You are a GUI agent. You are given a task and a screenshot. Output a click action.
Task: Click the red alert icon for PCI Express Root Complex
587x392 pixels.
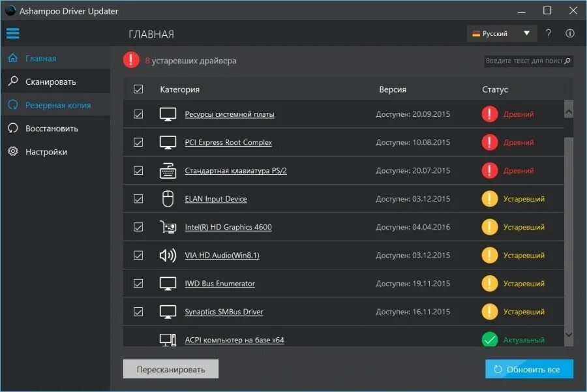(x=489, y=142)
